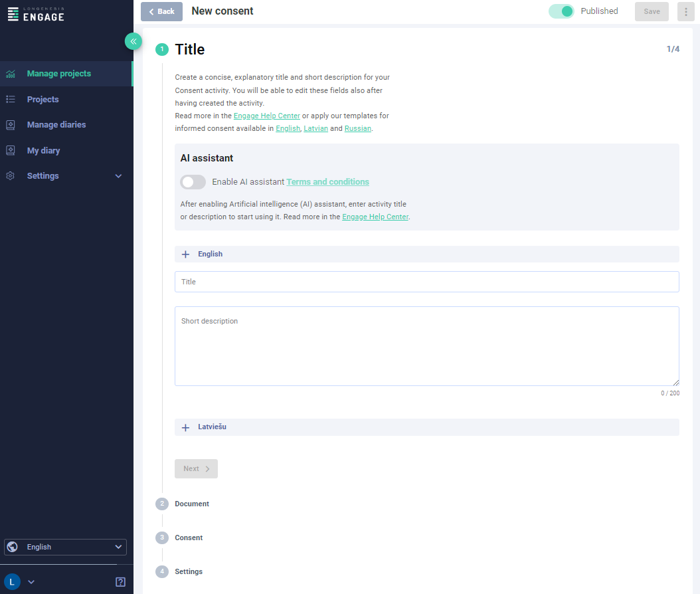Image resolution: width=700 pixels, height=594 pixels.
Task: Open the Document step
Action: [192, 504]
